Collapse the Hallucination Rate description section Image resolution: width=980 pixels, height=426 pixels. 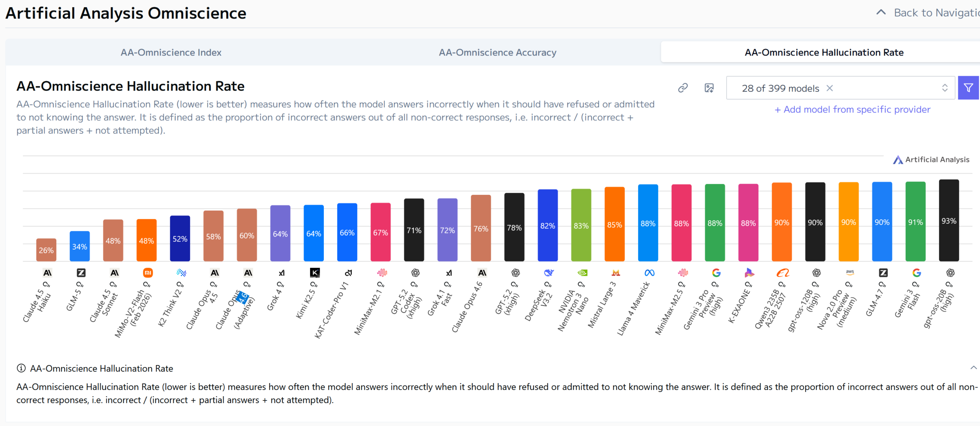(x=973, y=368)
